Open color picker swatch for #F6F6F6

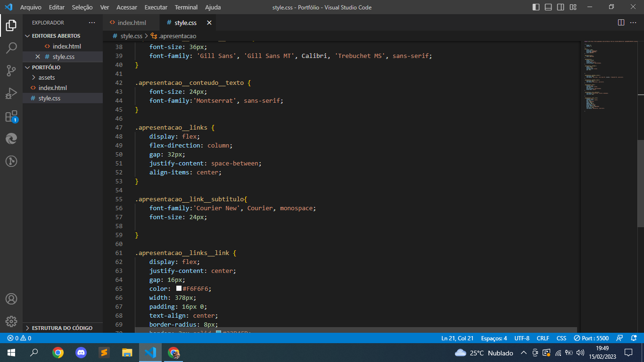[179, 288]
